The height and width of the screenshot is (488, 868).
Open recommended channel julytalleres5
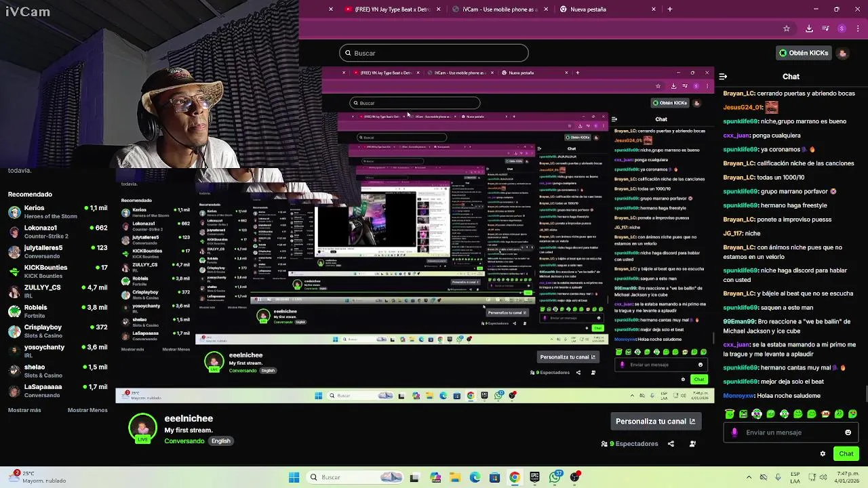point(58,251)
